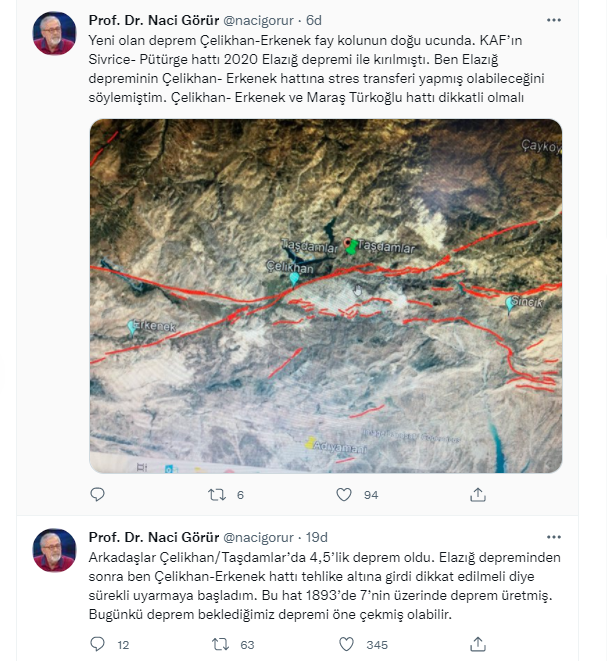The image size is (607, 661).
Task: Reply to the 6d fault map tweet
Action: [x=97, y=494]
